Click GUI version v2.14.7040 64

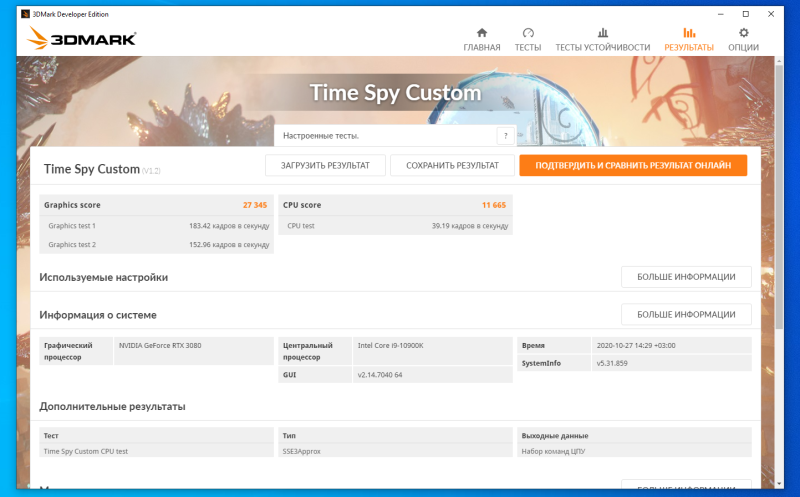tap(380, 375)
